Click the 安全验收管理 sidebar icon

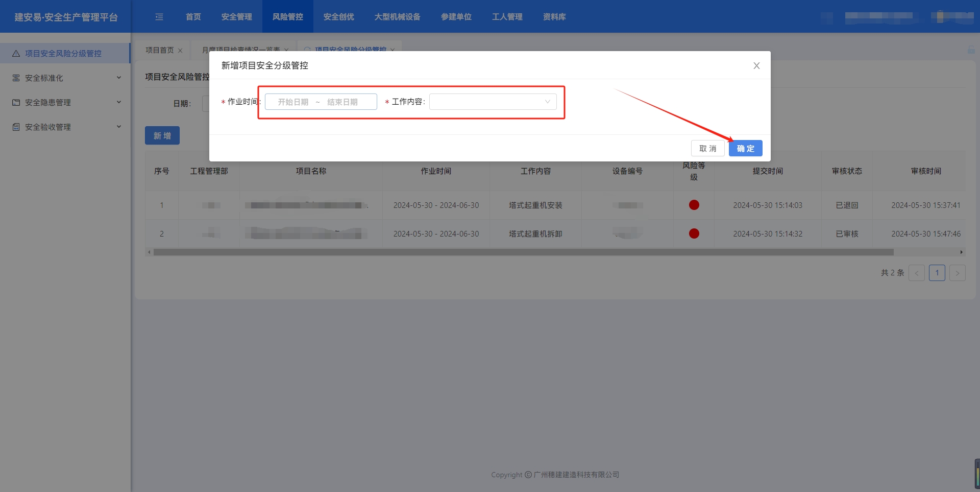tap(16, 127)
